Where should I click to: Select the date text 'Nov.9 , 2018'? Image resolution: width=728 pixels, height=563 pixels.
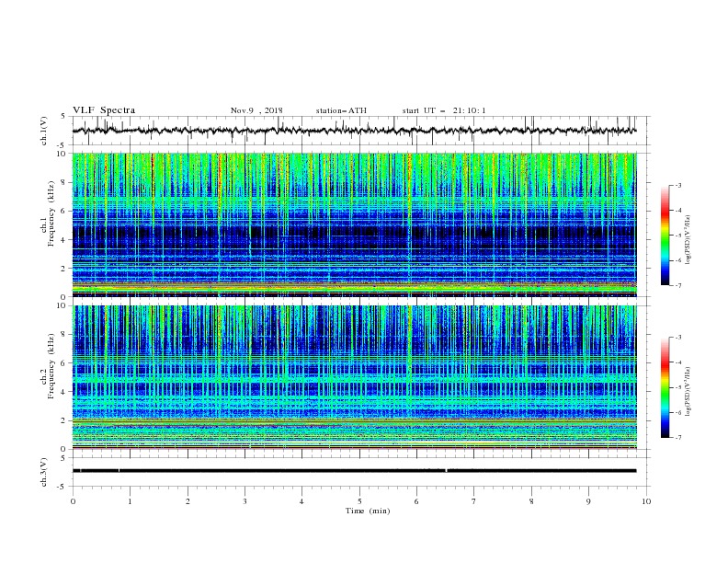[256, 110]
